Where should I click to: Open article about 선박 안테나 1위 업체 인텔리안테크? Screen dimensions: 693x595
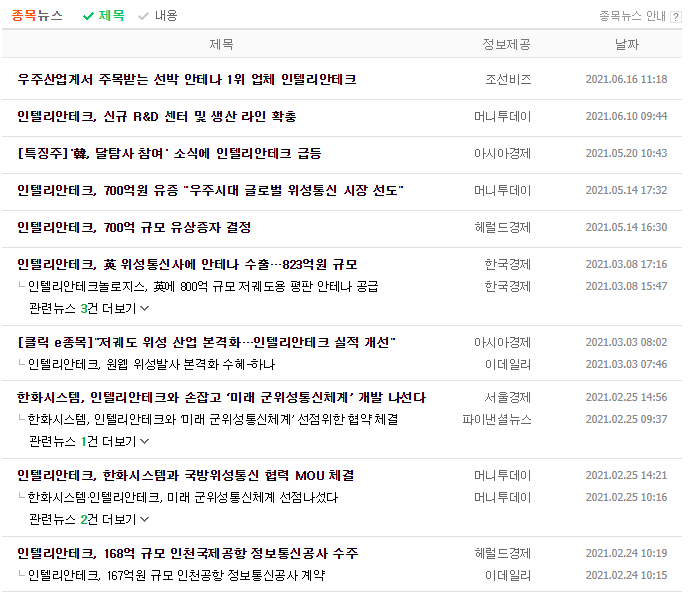coord(187,80)
